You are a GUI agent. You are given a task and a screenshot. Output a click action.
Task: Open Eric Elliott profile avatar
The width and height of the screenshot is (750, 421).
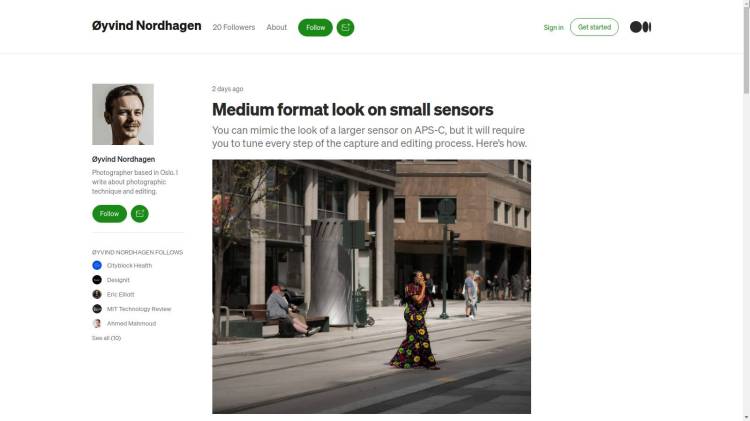97,294
